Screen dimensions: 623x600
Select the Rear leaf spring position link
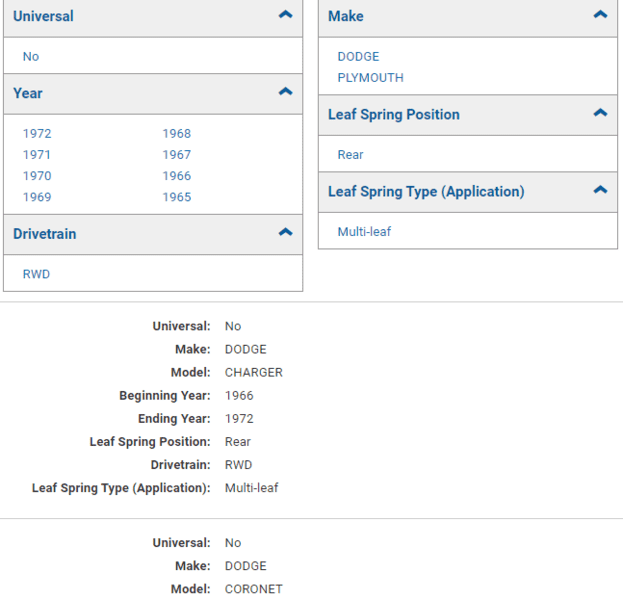[x=350, y=155]
